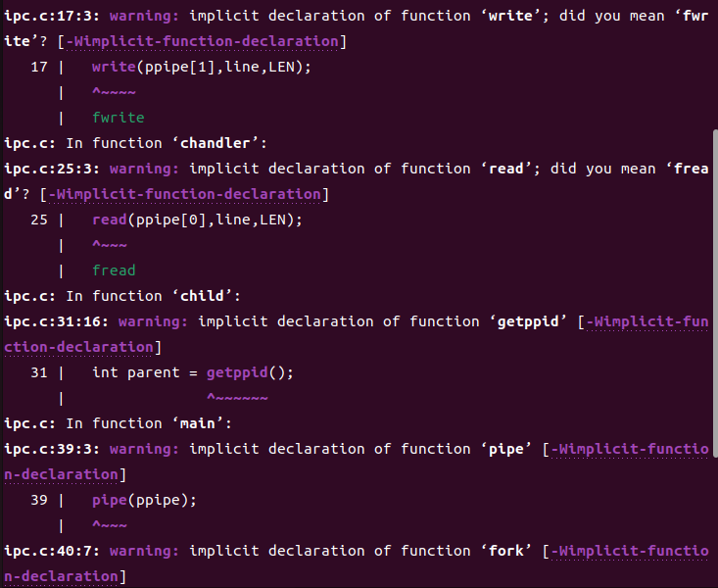Click the green 'fwrite' suggestion
Viewport: 718px width, 588px height.
coord(118,118)
